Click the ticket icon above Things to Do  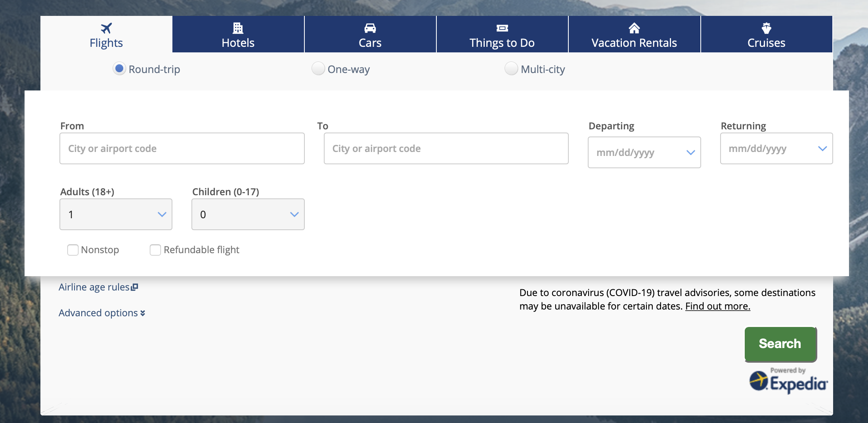coord(502,28)
